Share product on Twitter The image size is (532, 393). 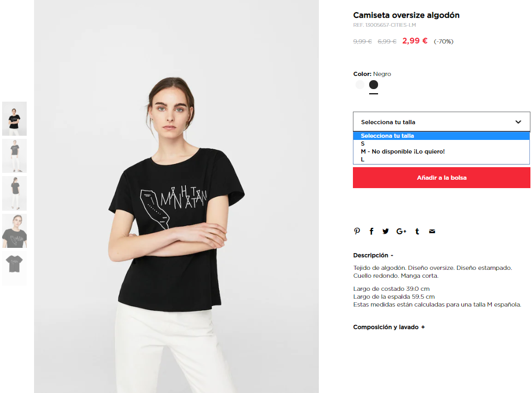(385, 231)
